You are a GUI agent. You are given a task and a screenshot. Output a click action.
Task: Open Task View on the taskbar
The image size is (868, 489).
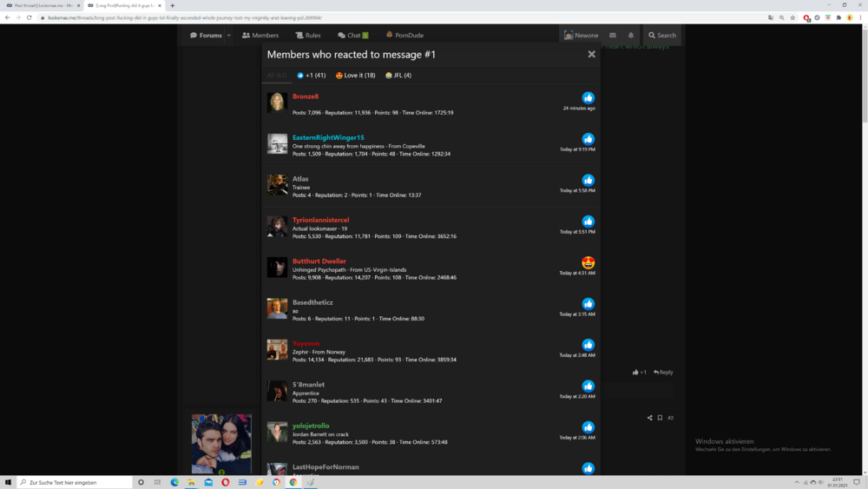pos(158,482)
